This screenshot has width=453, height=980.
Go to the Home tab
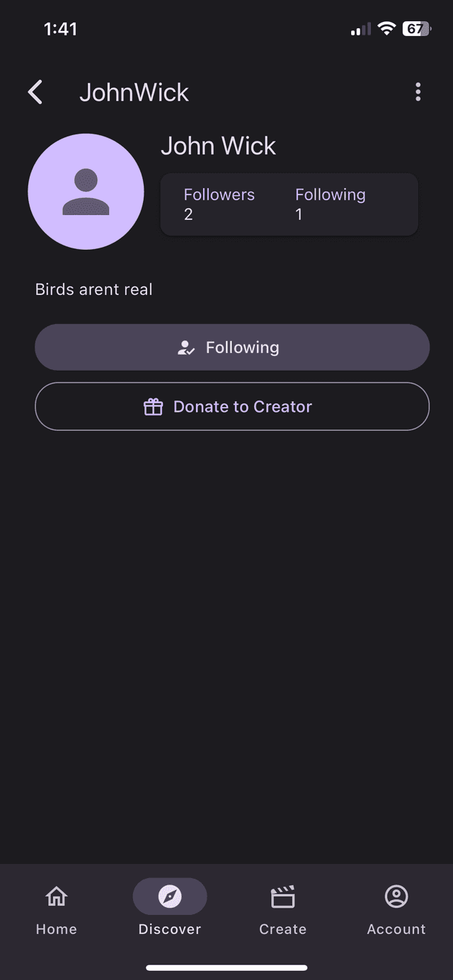point(57,910)
